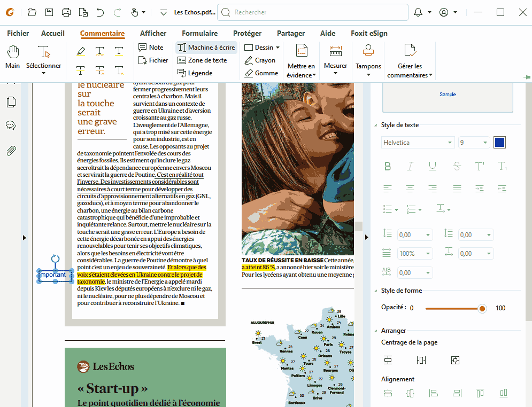Screen dimensions: 532x407
Task: Rotate the selected text box handle
Action: pyautogui.click(x=55, y=259)
